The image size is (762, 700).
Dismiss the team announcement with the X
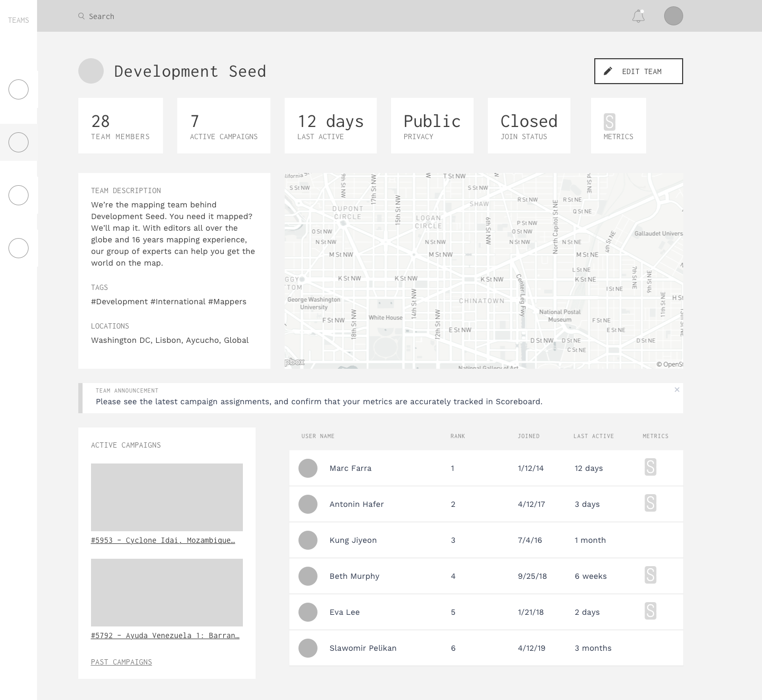[677, 389]
